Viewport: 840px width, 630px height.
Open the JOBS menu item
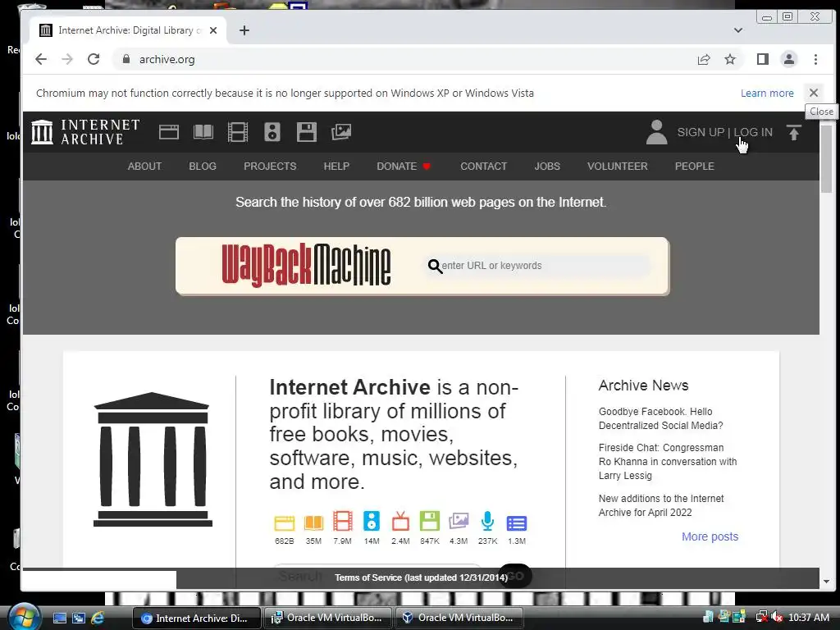point(547,166)
